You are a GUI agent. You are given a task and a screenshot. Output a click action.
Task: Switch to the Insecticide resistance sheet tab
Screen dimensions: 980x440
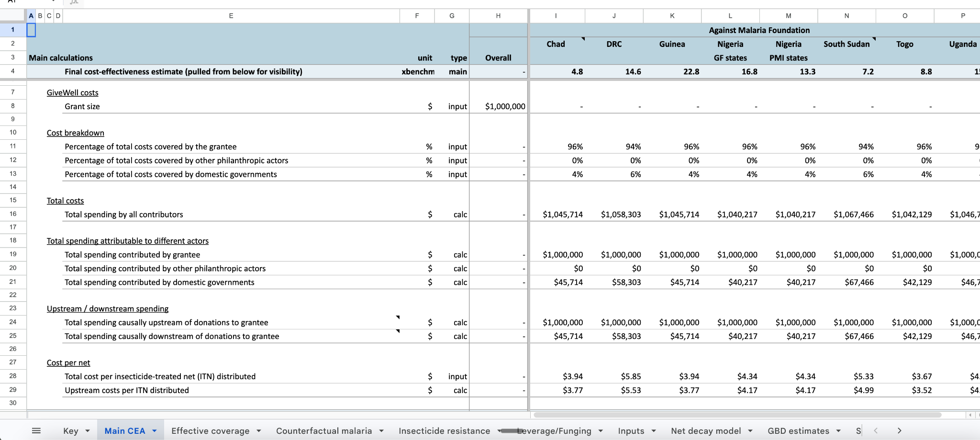[444, 431]
